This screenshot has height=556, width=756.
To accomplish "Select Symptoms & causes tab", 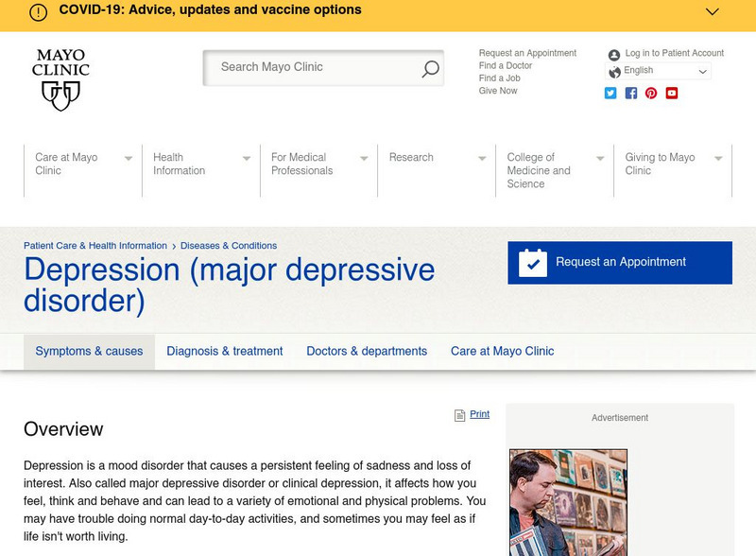I will (x=89, y=352).
